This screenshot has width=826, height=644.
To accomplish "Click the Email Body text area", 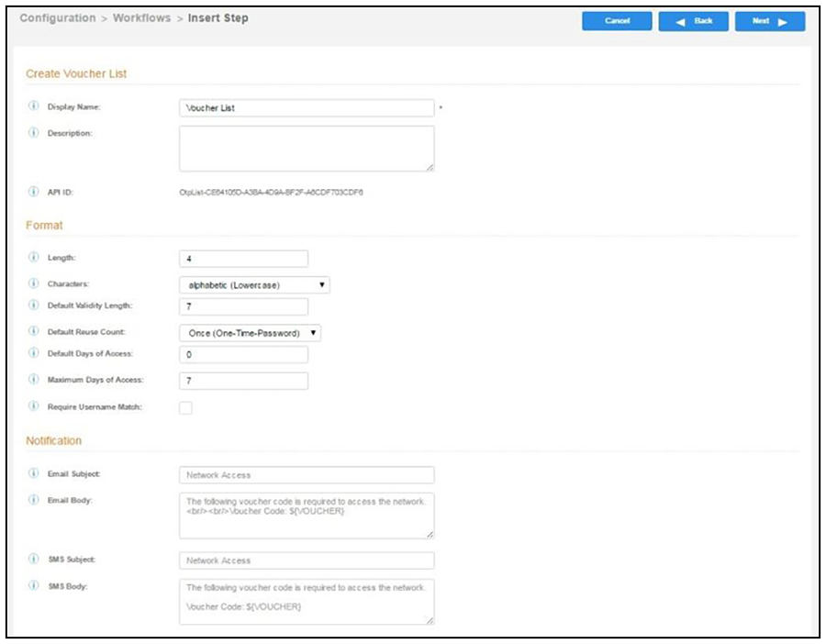I will 307,516.
